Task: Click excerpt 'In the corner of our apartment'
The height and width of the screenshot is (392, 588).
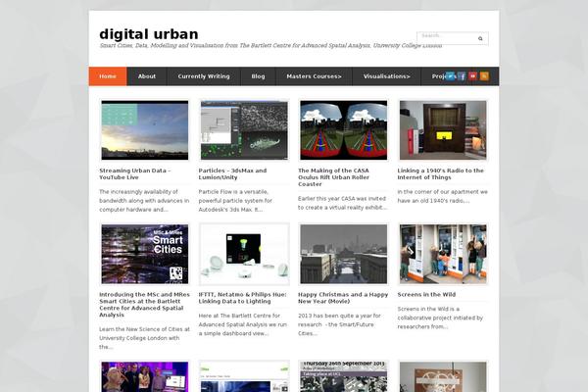Action: click(x=443, y=196)
